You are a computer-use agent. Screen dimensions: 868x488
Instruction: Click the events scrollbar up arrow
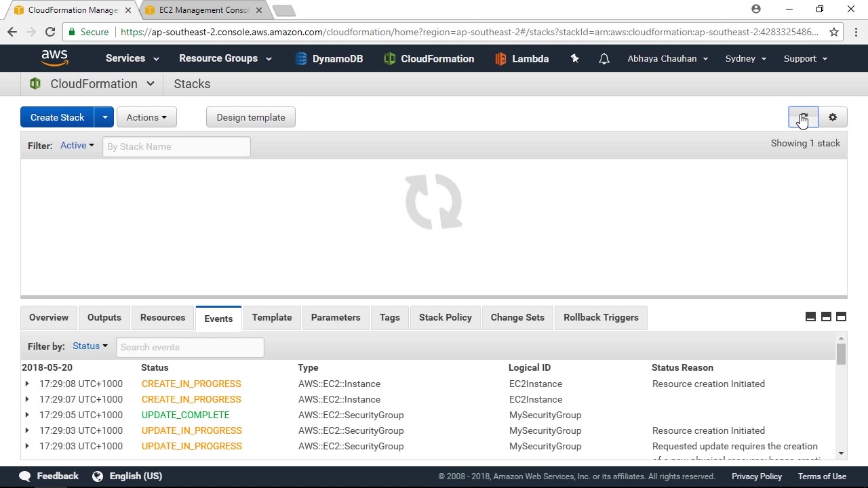click(842, 338)
